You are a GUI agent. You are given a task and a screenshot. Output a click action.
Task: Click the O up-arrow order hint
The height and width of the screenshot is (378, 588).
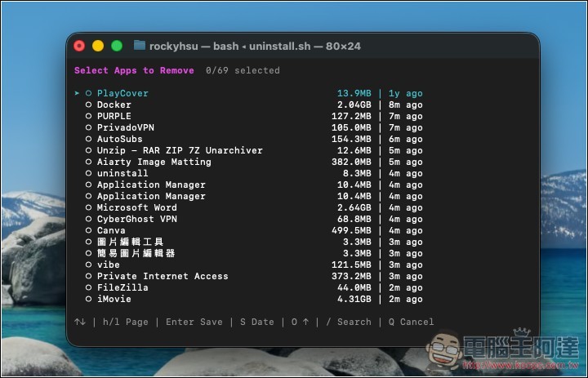tap(301, 322)
